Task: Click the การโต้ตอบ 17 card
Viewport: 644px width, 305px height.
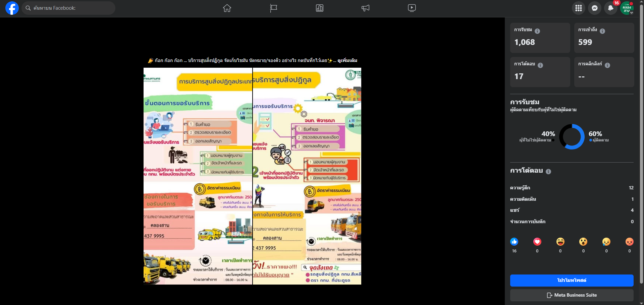Action: point(540,72)
